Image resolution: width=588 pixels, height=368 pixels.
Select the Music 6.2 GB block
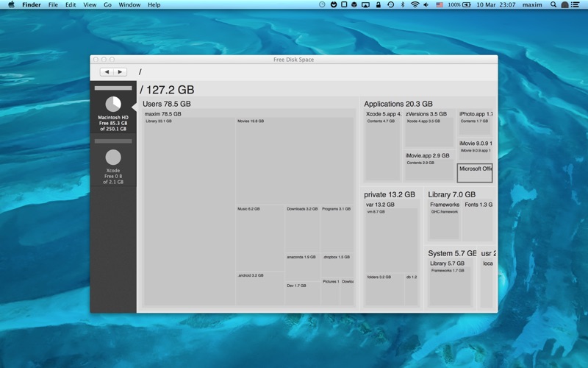[260, 238]
